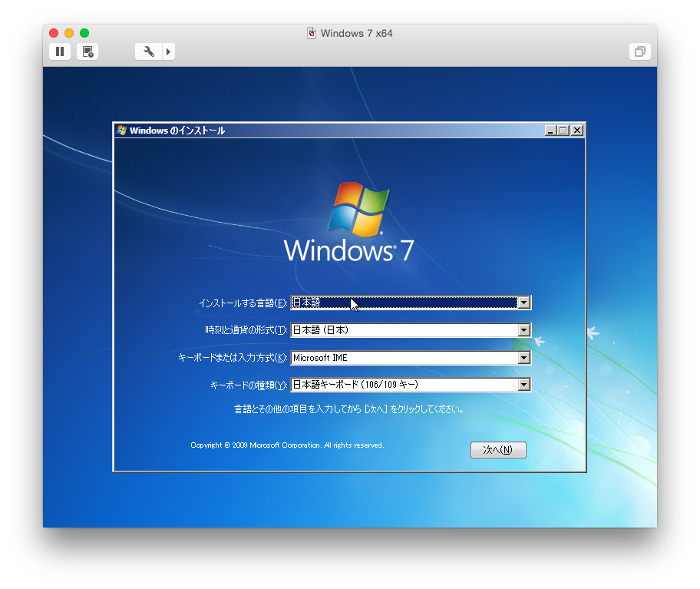The image size is (700, 589).
Task: Click the キーボードまたは入力方式(K) label
Action: pos(233,358)
